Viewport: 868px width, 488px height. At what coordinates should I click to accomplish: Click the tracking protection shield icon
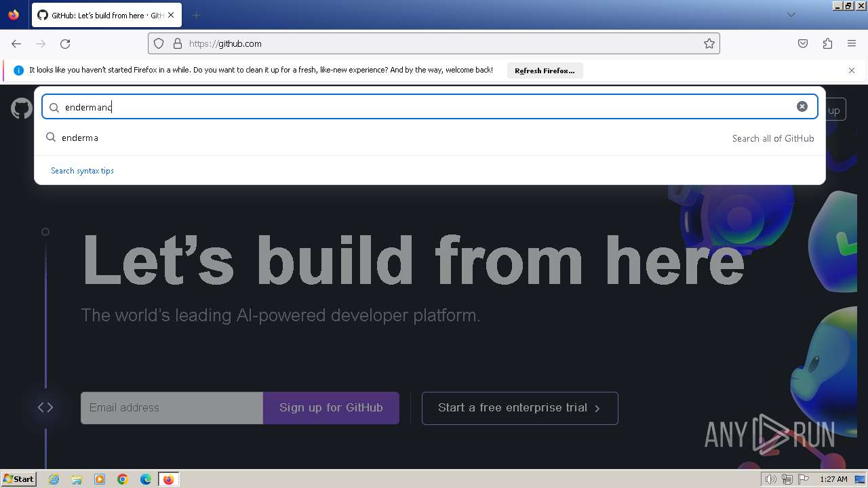pyautogui.click(x=159, y=43)
